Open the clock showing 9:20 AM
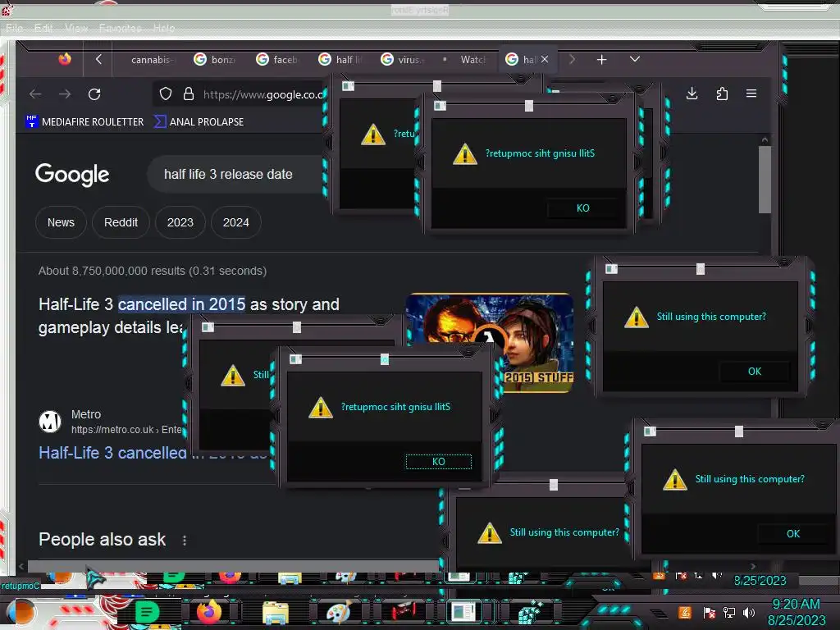 [x=796, y=605]
